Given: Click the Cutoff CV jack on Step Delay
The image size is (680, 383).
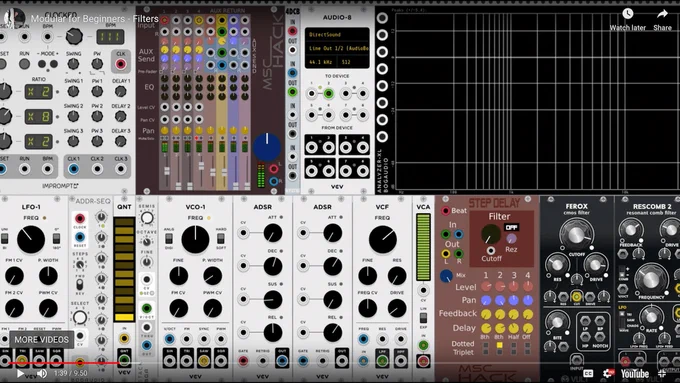Looking at the screenshot, I should [490, 251].
